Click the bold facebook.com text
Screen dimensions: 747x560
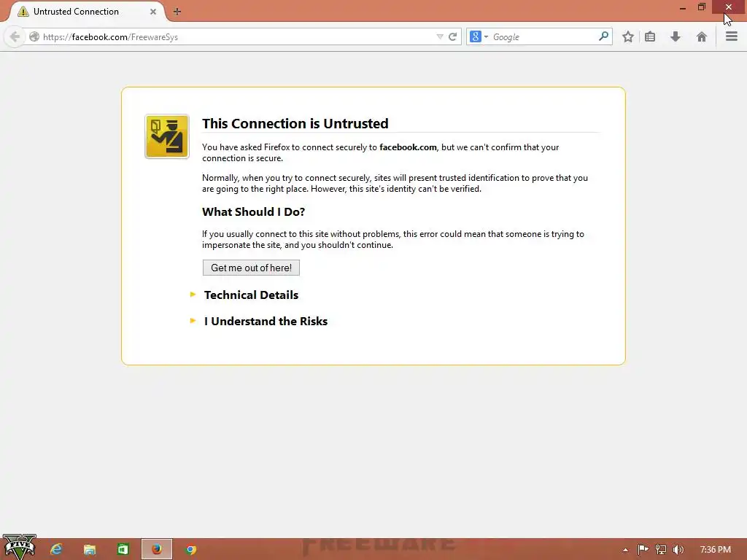pyautogui.click(x=408, y=147)
